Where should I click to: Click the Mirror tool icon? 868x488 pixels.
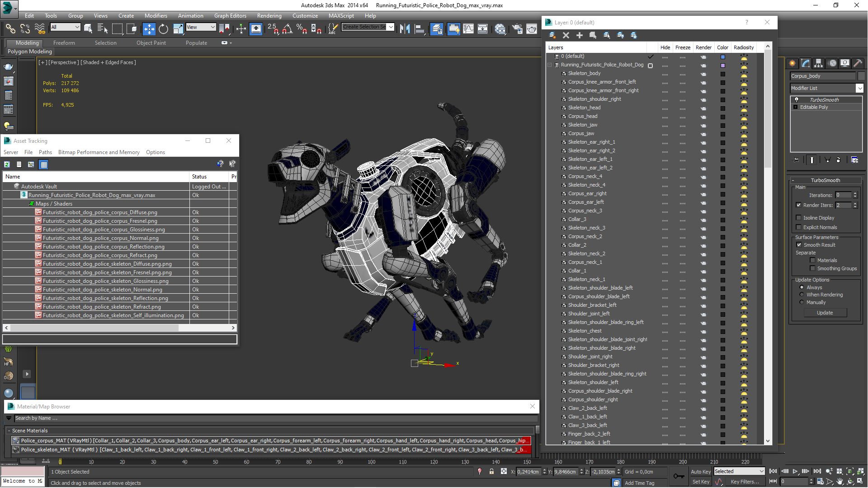pos(405,29)
